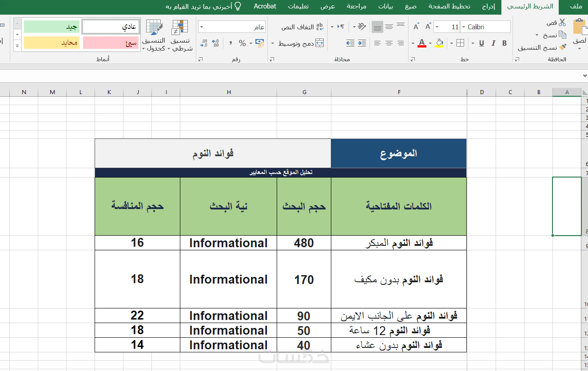Image resolution: width=588 pixels, height=371 pixels.
Task: Toggle Underline formatting
Action: pos(482,43)
